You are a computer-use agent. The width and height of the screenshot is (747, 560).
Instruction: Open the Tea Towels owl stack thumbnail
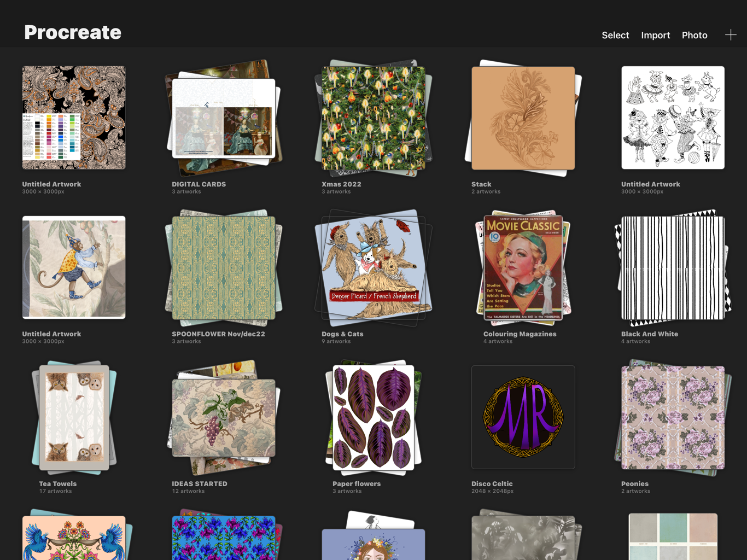74,417
